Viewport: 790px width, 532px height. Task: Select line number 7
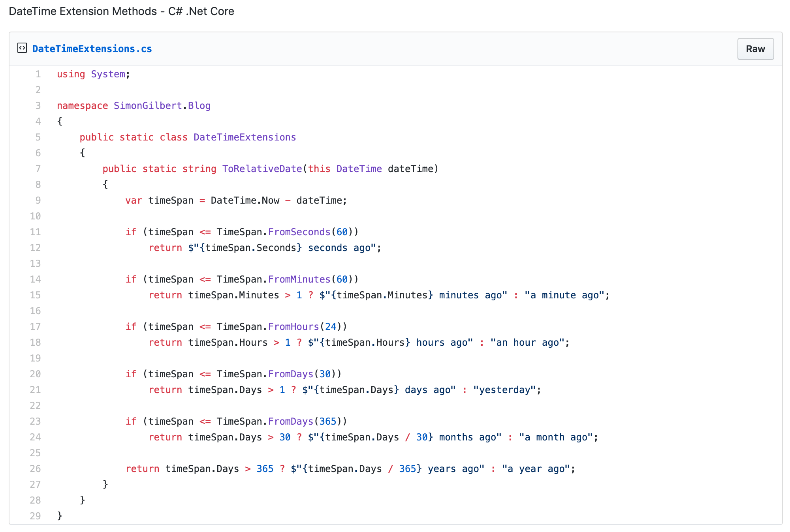[x=38, y=169]
